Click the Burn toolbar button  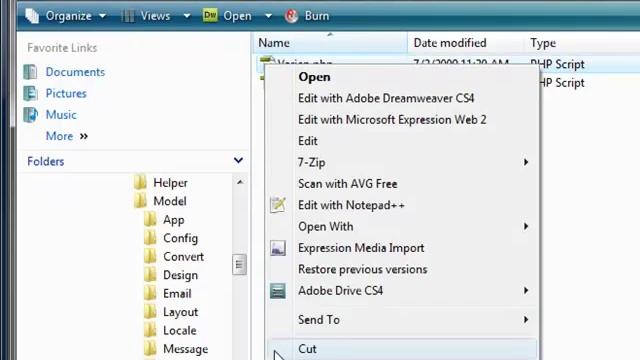click(307, 16)
